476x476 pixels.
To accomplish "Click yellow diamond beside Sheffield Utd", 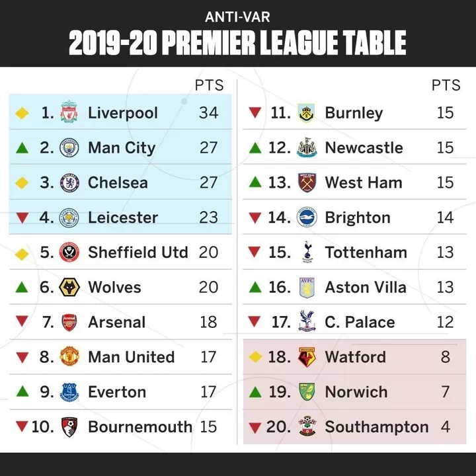I will pos(22,254).
